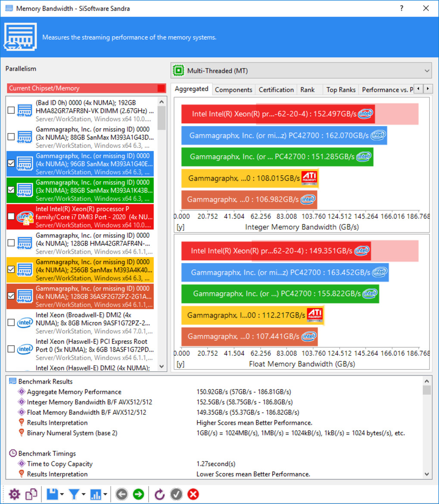The image size is (439, 504).
Task: Click the Benchmark Timings clock icon
Action: (x=12, y=453)
